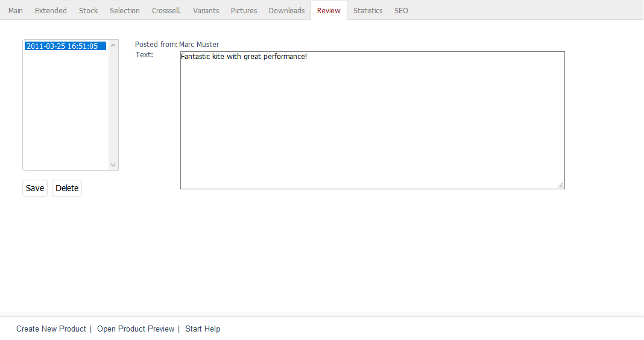This screenshot has height=340, width=644.
Task: Click the Text: label
Action: point(144,55)
